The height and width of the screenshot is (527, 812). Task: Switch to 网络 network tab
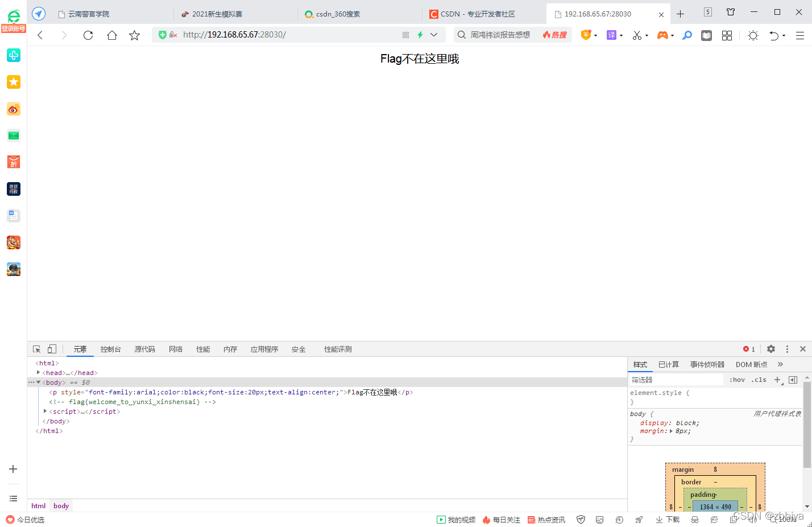pos(176,349)
